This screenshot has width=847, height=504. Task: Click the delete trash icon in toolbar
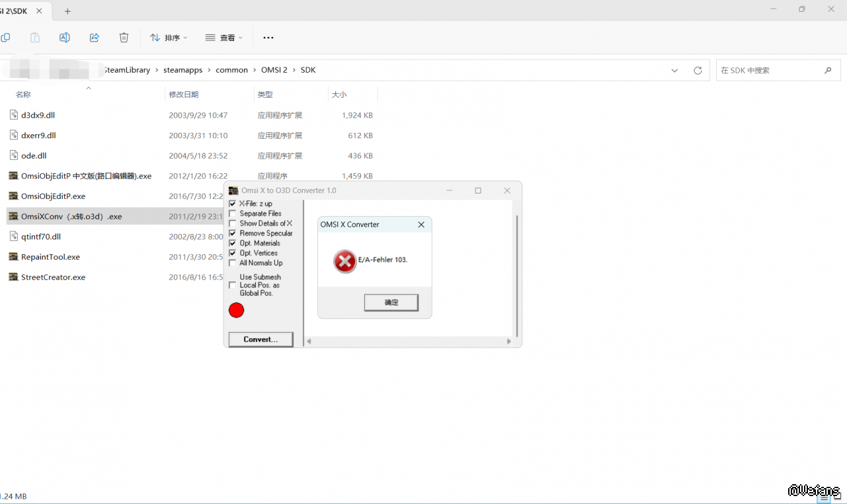point(124,38)
